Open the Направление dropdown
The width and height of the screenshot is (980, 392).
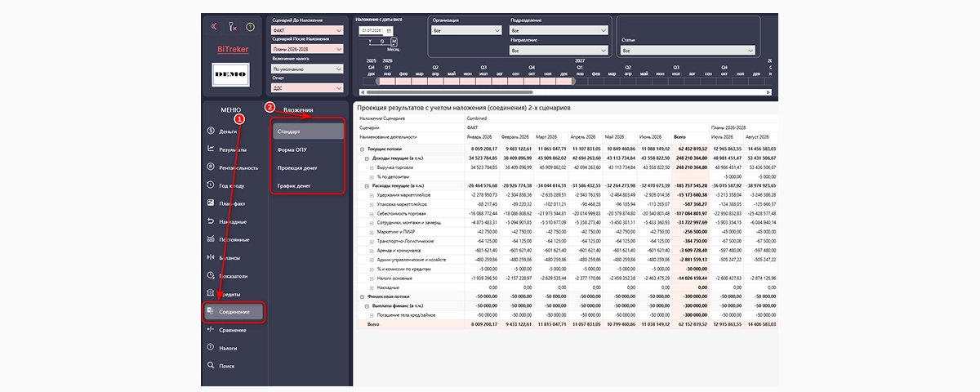[559, 50]
